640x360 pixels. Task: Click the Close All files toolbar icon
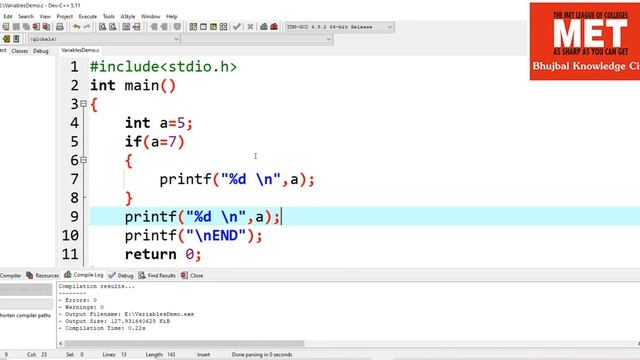47,27
